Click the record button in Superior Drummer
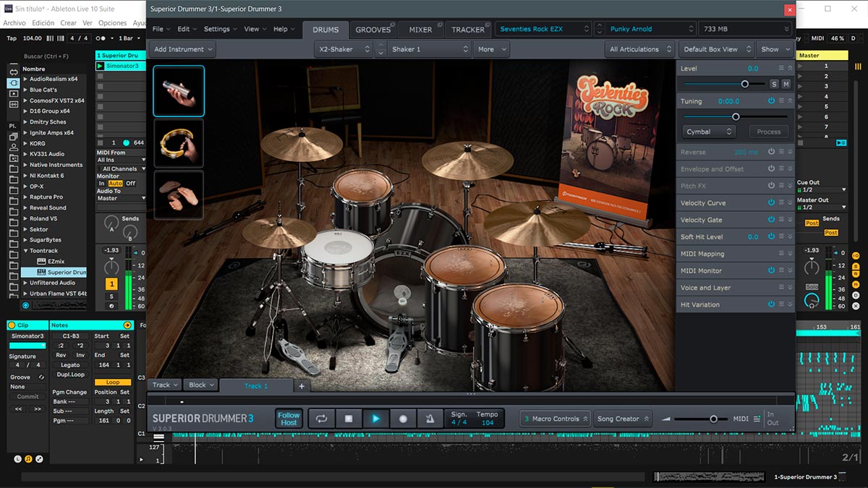 coord(403,419)
